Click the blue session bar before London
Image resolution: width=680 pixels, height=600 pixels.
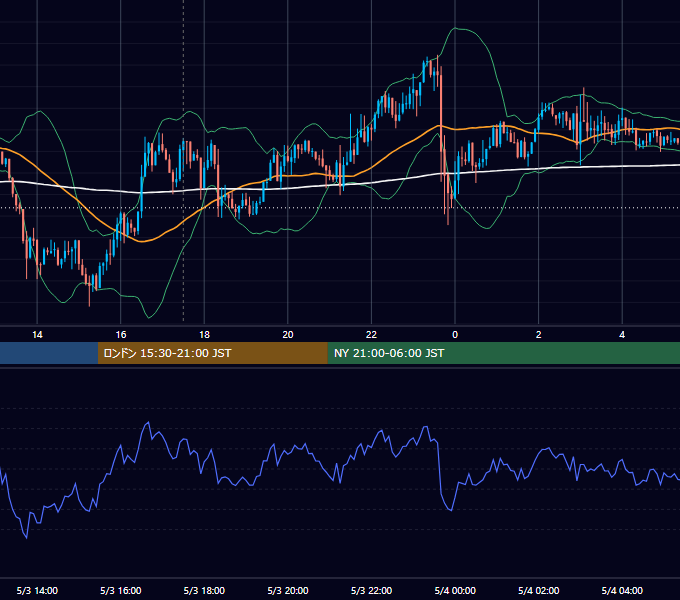click(x=49, y=353)
